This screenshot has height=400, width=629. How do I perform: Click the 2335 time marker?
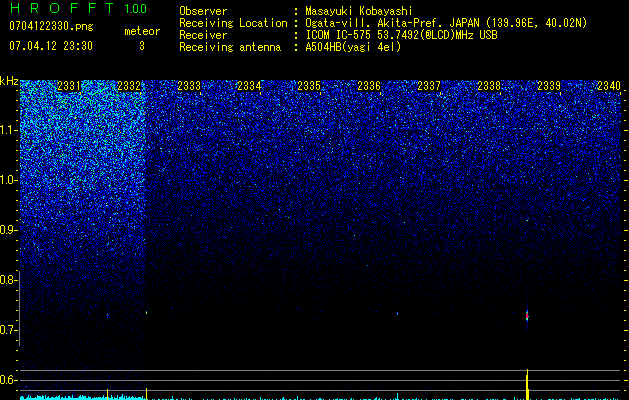pos(309,86)
